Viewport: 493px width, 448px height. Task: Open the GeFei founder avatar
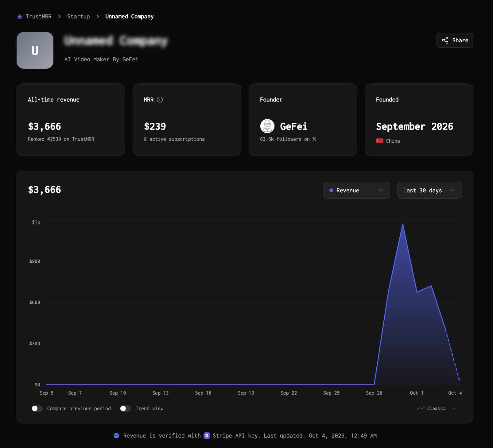(267, 126)
